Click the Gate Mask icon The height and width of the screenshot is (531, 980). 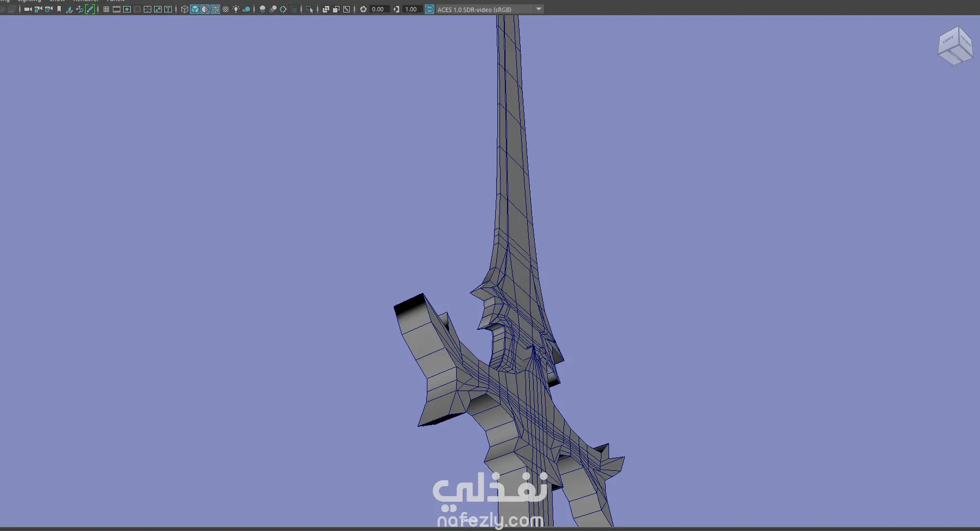tap(137, 9)
